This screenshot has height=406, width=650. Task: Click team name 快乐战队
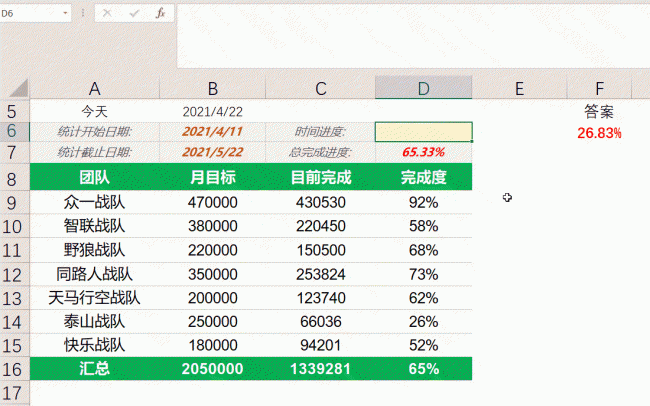95,345
